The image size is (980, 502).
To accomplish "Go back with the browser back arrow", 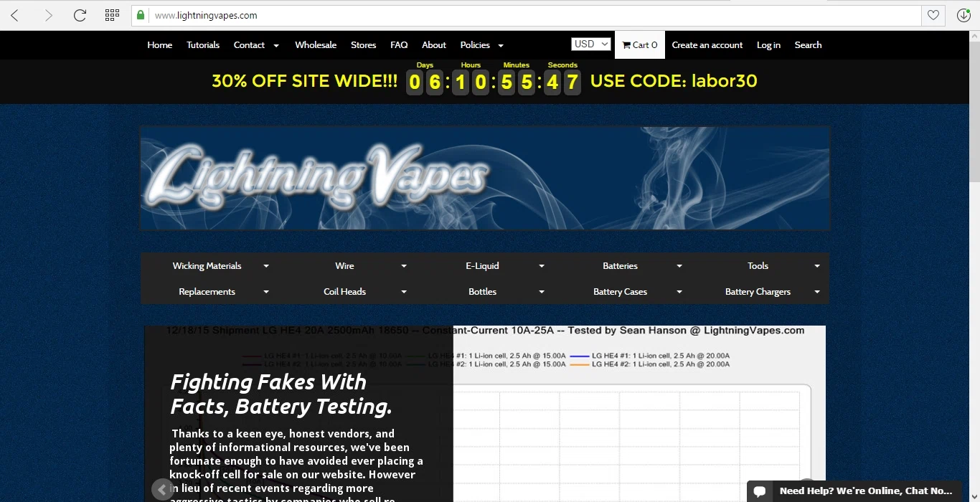I will coord(15,15).
